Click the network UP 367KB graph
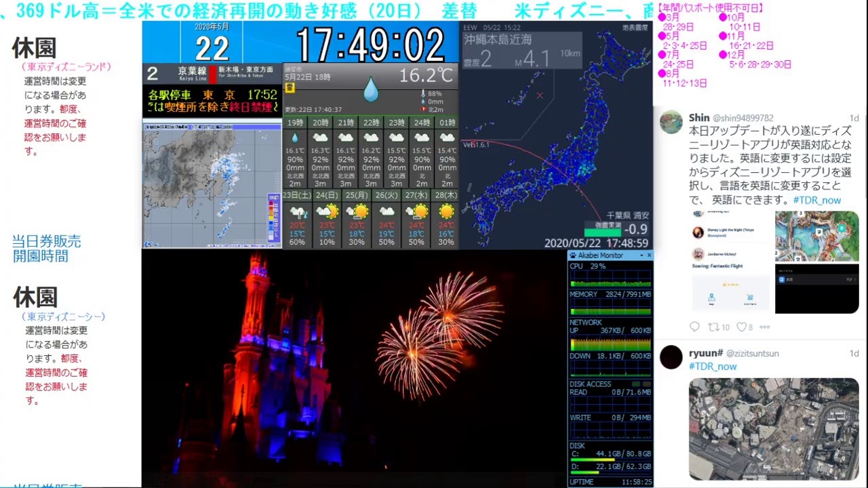Screen dimensions: 868x488 pos(610,344)
